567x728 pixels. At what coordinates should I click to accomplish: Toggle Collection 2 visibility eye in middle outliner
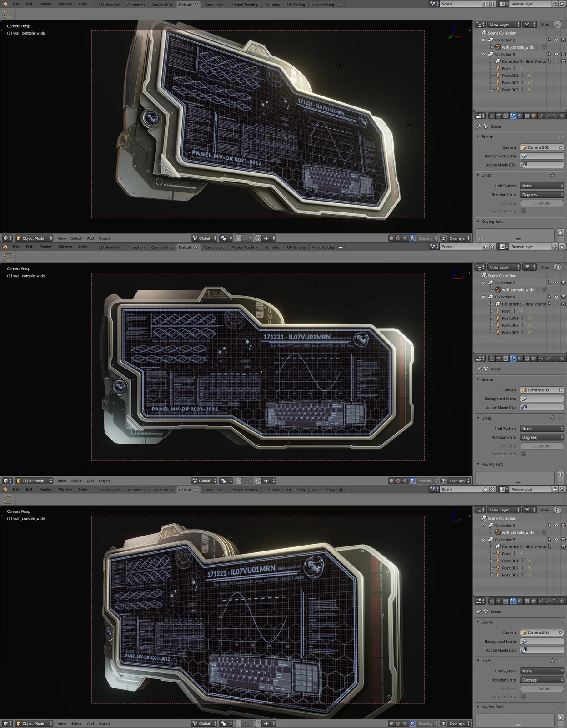(556, 283)
